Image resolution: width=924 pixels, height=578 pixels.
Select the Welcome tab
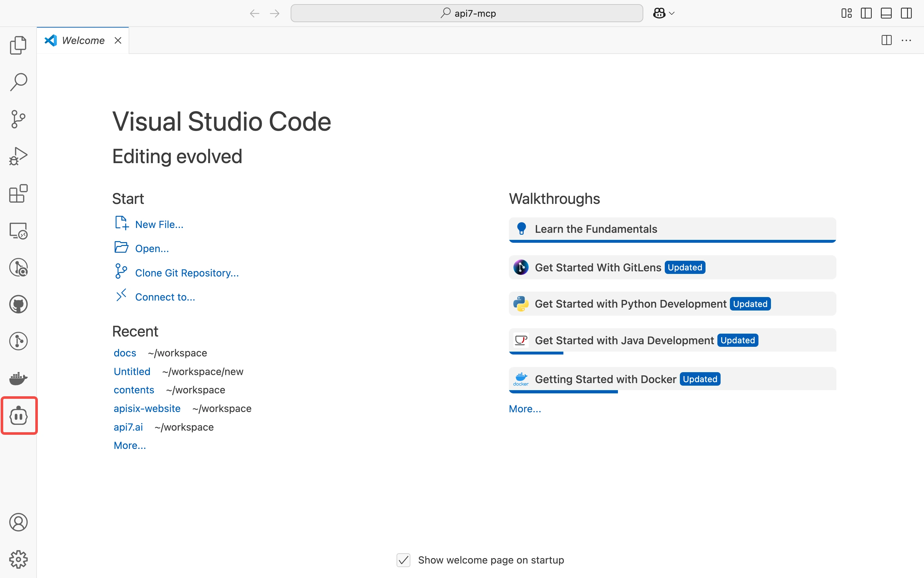(x=83, y=40)
